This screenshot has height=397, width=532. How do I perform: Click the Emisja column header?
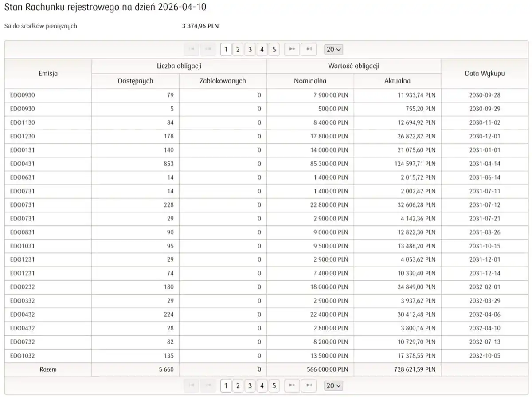tap(48, 74)
